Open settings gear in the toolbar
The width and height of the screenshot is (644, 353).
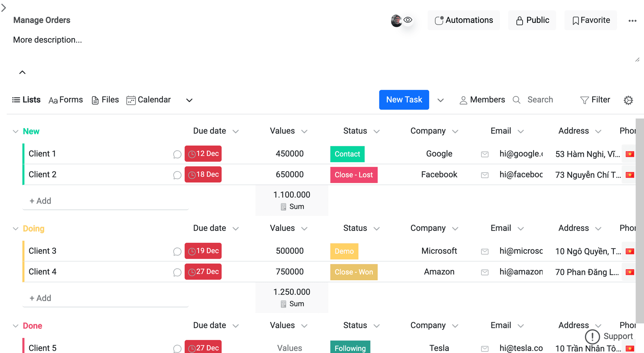point(628,100)
